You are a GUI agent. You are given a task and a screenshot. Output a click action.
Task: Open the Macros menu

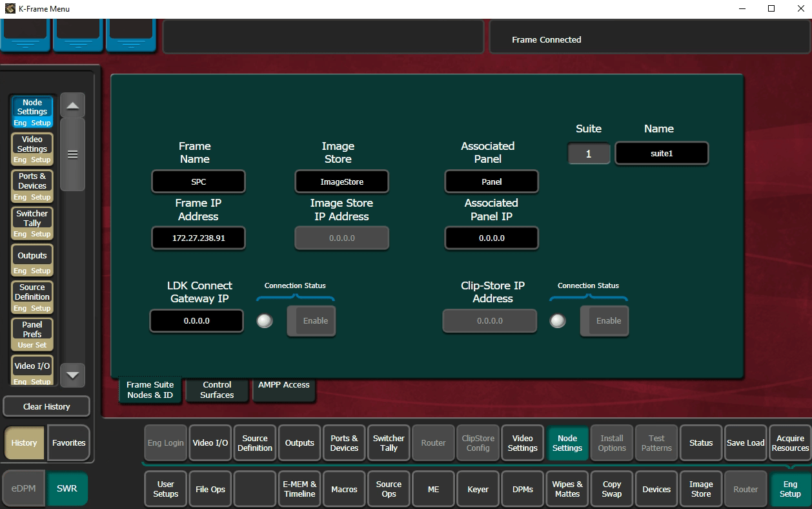(344, 489)
